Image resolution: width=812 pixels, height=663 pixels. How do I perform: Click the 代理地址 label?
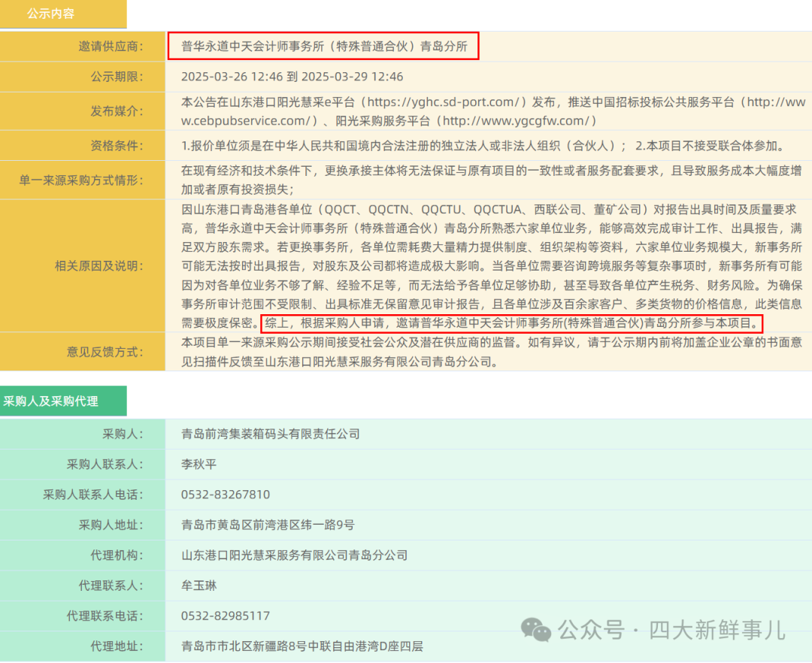click(117, 646)
